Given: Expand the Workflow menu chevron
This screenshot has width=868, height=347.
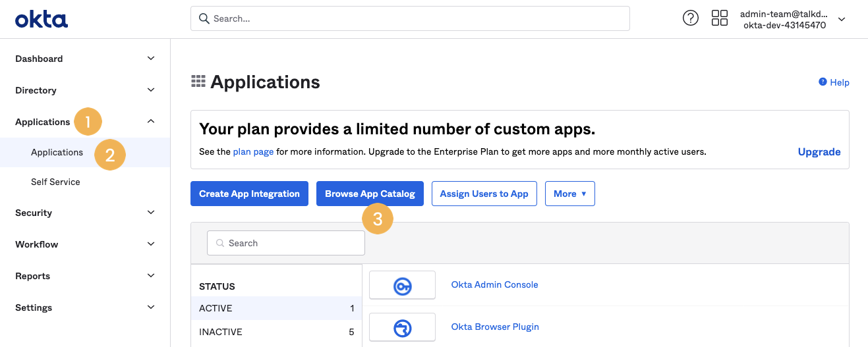Looking at the screenshot, I should [151, 244].
